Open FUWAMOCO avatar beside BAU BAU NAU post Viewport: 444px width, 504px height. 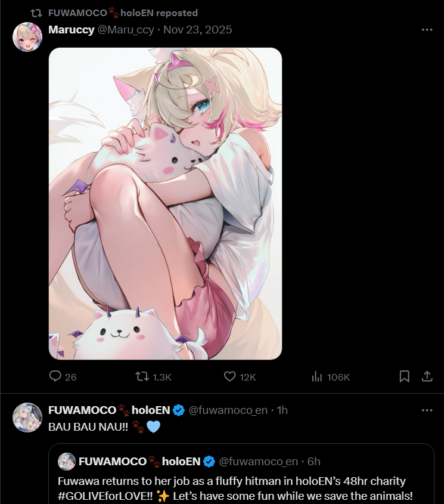[x=27, y=418]
